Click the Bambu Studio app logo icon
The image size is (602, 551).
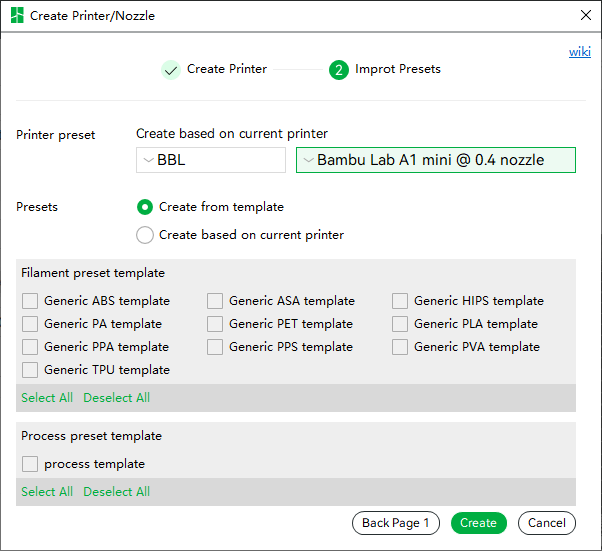pyautogui.click(x=17, y=15)
